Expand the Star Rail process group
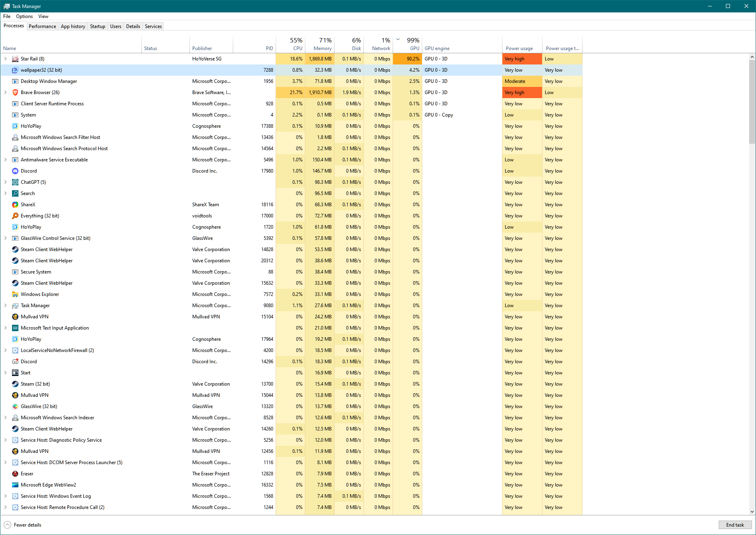Viewport: 756px width, 535px height. click(x=6, y=59)
